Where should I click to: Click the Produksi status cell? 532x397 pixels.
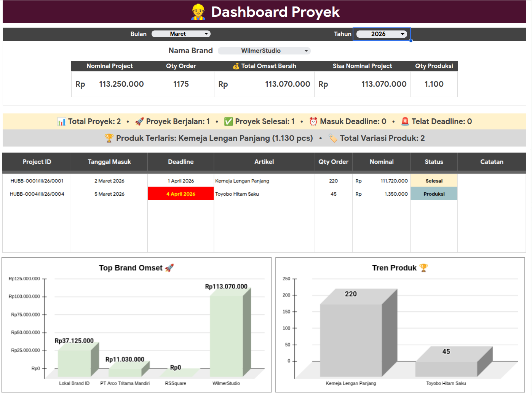click(x=434, y=194)
